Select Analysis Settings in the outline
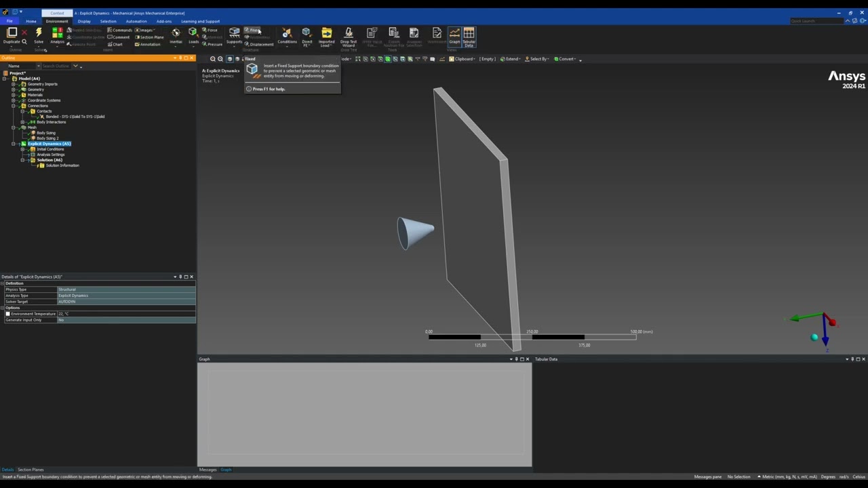 click(x=50, y=155)
